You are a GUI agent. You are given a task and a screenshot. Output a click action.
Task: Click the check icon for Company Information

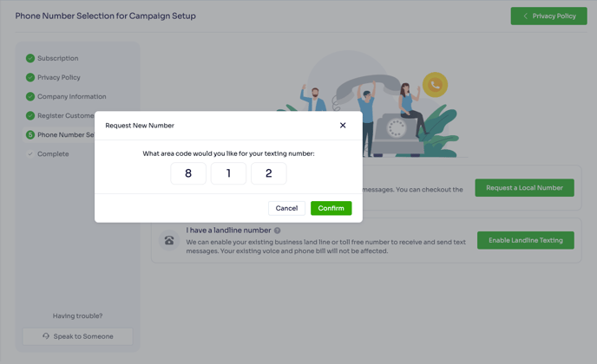[x=30, y=96]
